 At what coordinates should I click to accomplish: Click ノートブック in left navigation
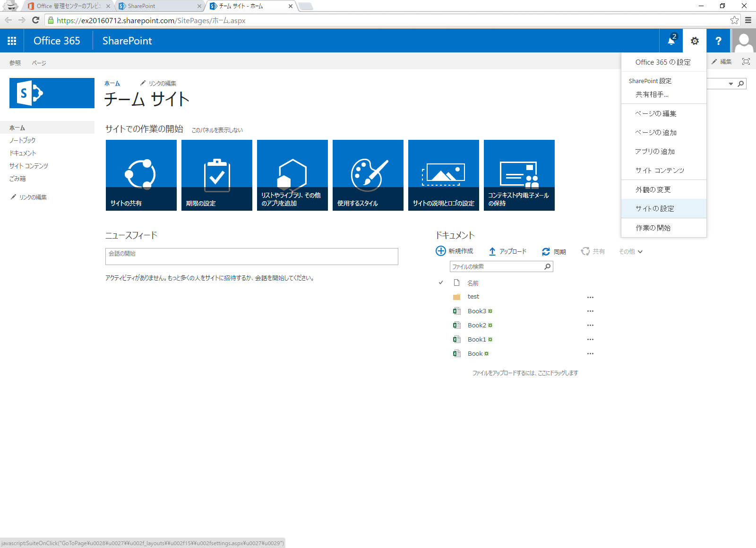coord(22,140)
